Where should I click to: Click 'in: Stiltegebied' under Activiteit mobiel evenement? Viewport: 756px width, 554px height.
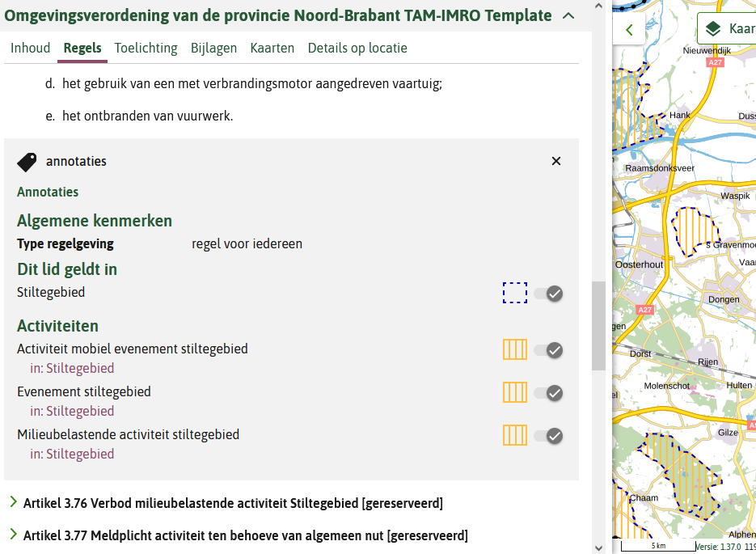tap(72, 368)
